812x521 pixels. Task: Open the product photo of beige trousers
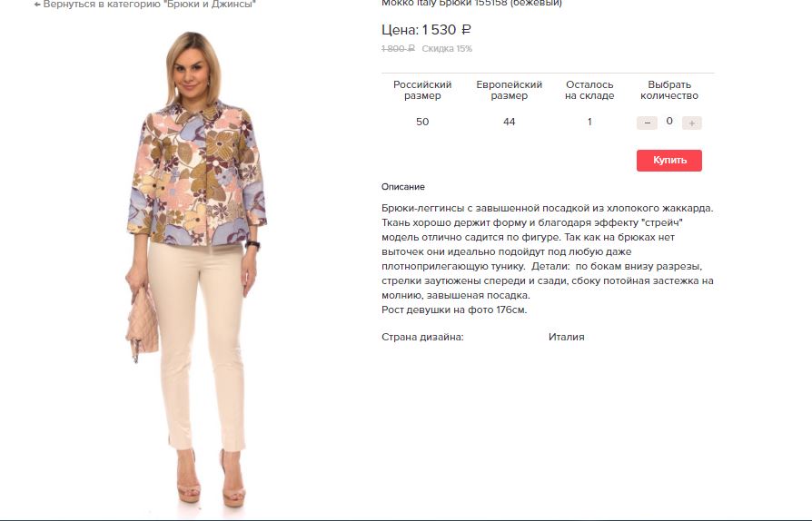click(x=196, y=269)
